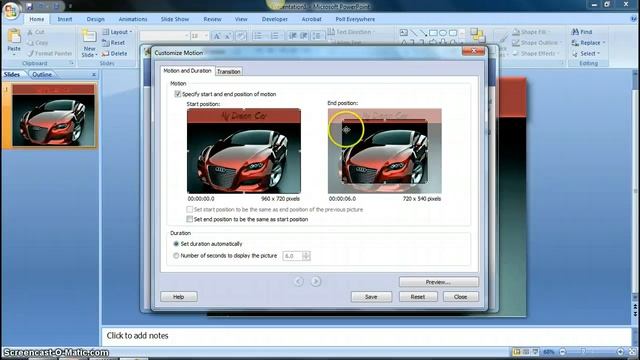This screenshot has height=360, width=640.
Task: Open the Select dropdown in Editing group
Action: pyautogui.click(x=586, y=53)
